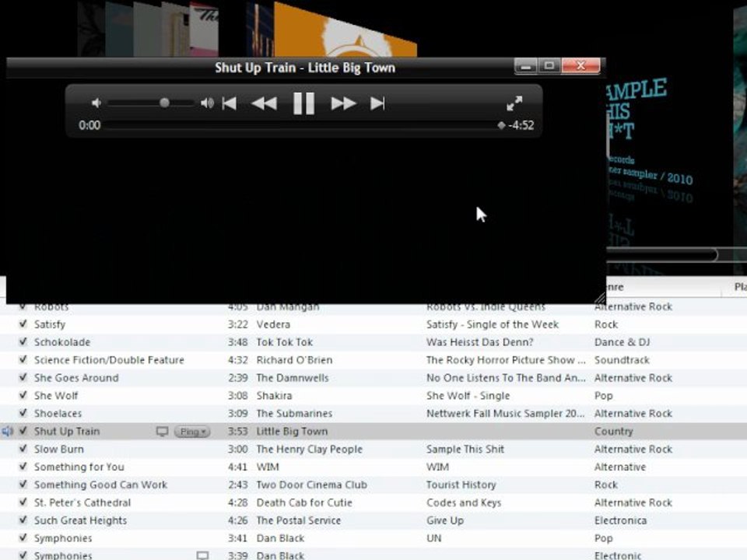Uncheck Science Fiction/Double Feature checkbox

[23, 359]
